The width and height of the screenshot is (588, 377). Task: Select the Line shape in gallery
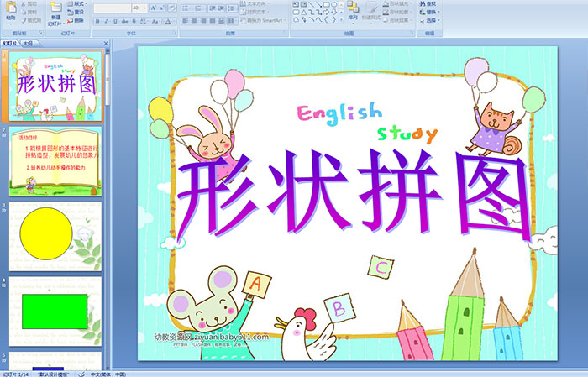pos(312,4)
